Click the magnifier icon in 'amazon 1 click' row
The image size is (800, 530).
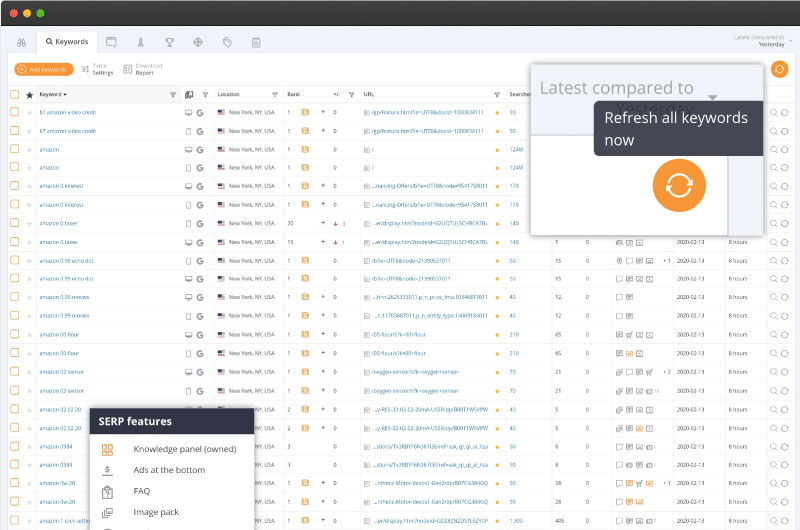(774, 520)
